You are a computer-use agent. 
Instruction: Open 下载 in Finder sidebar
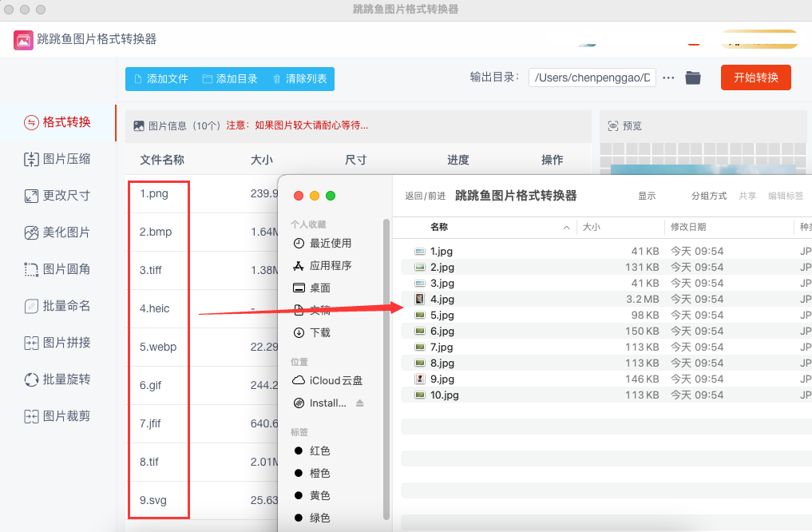tap(311, 332)
